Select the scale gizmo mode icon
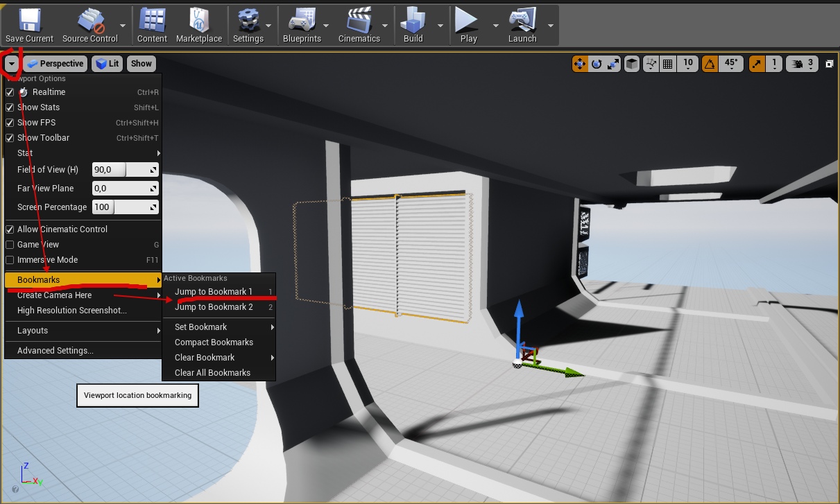 click(x=613, y=64)
